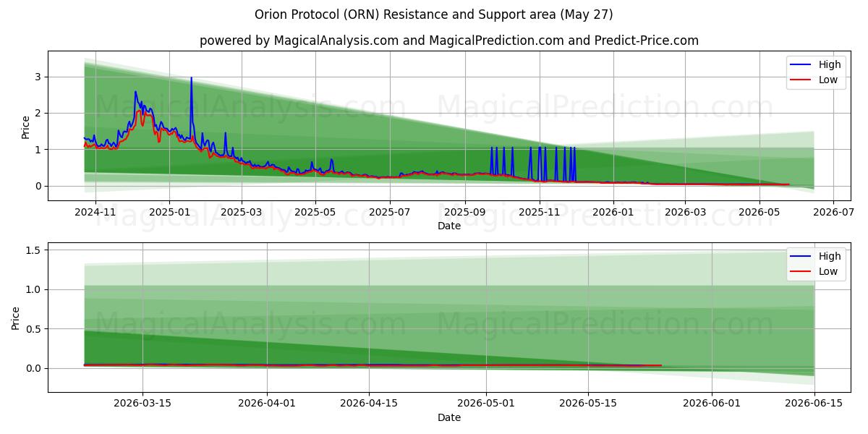Click the '2026-05' x-axis label on the top chart
868x434 pixels.
point(759,212)
